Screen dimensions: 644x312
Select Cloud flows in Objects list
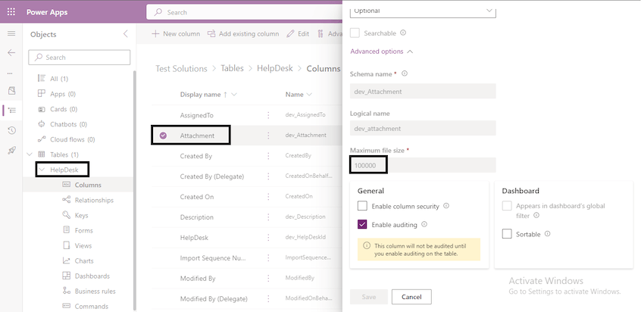72,139
